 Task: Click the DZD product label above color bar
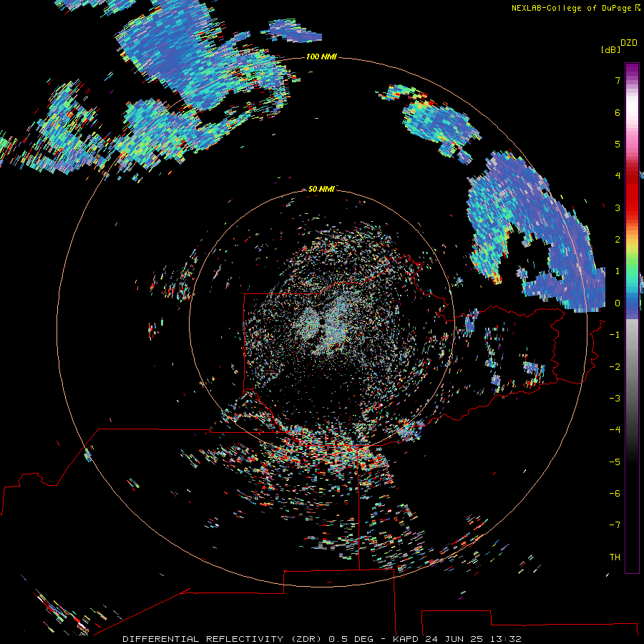628,43
